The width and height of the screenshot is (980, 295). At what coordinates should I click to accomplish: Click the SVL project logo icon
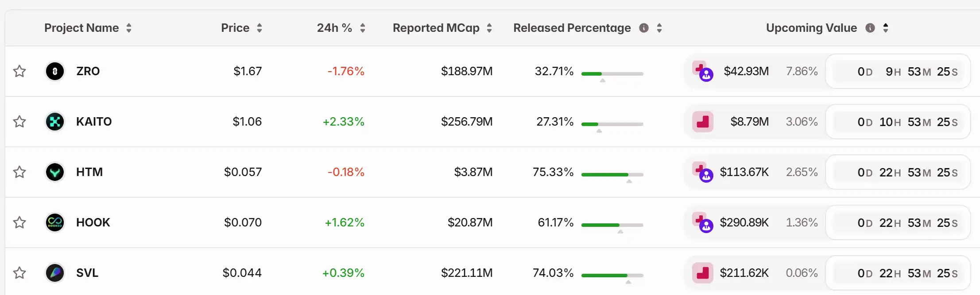tap(55, 273)
